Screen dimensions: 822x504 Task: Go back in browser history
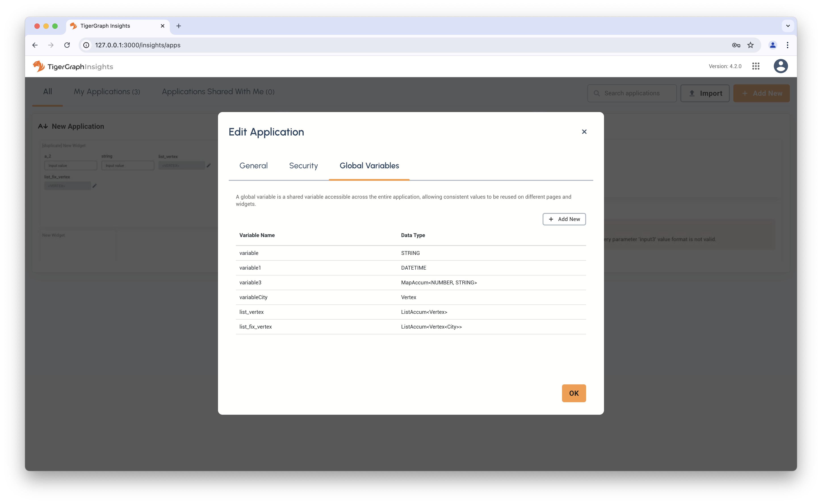[x=35, y=45]
